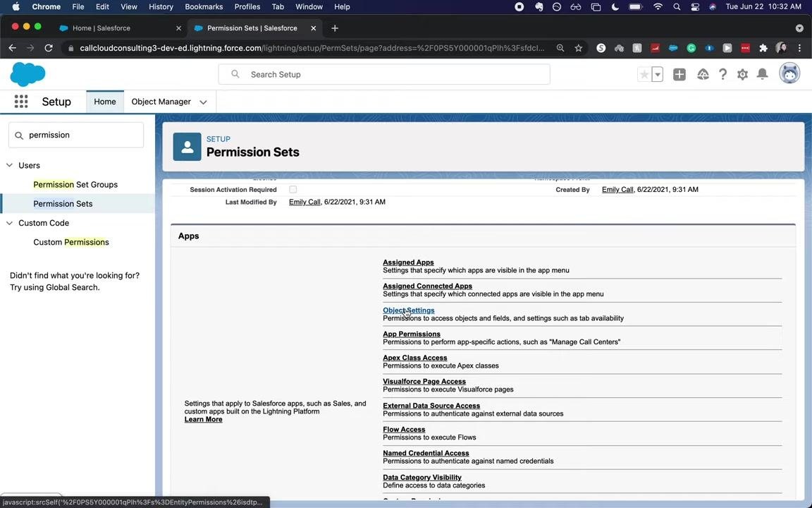Open Data Category Visibility link
This screenshot has width=812, height=508.
pos(422,478)
